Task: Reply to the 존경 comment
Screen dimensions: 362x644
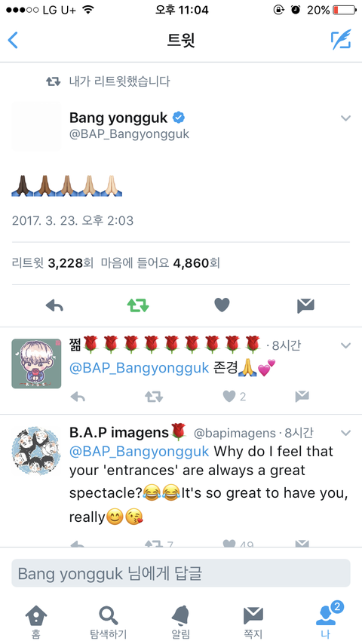Action: (78, 397)
